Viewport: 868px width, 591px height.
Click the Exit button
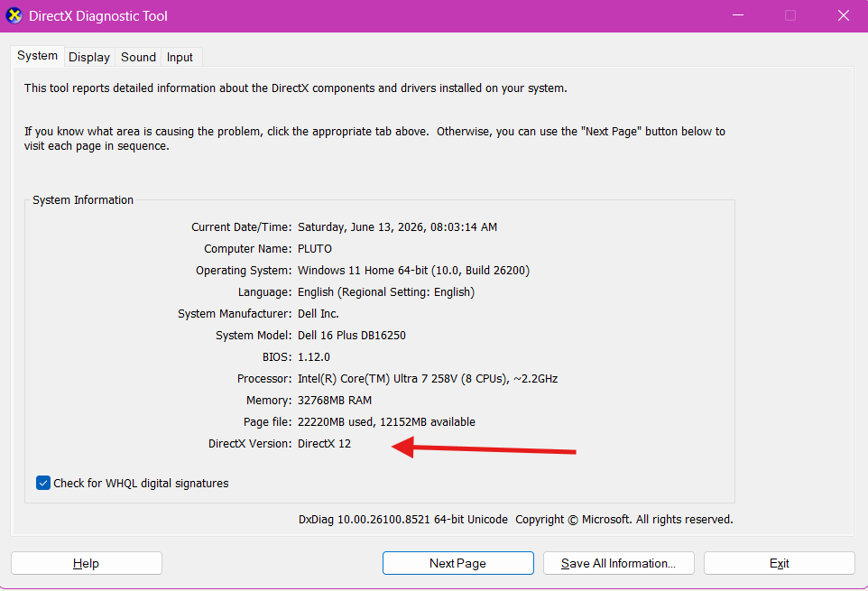tap(779, 563)
